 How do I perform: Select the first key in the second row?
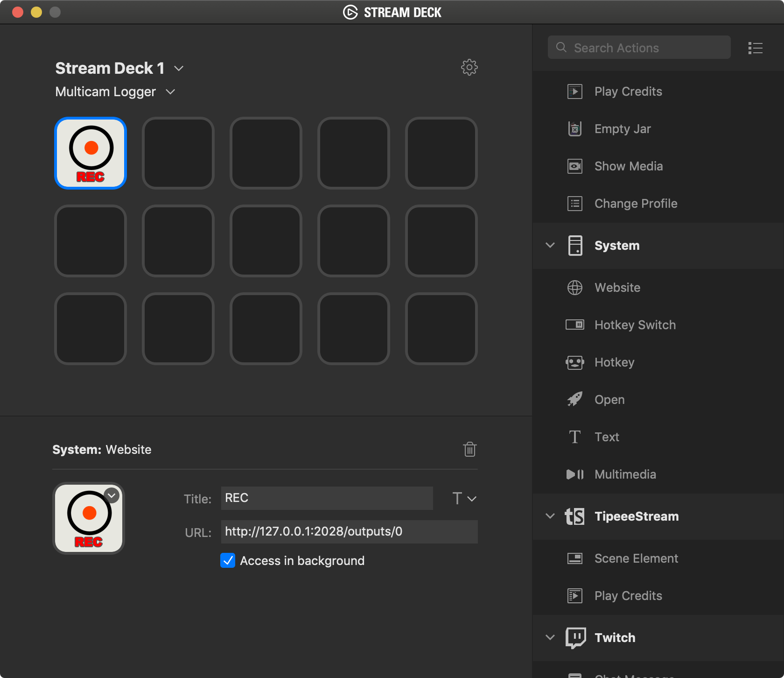point(91,241)
